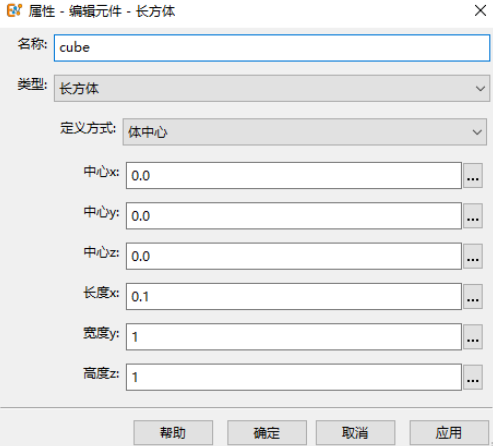The width and height of the screenshot is (493, 446).
Task: Cancel with the 取消 button
Action: pos(355,433)
